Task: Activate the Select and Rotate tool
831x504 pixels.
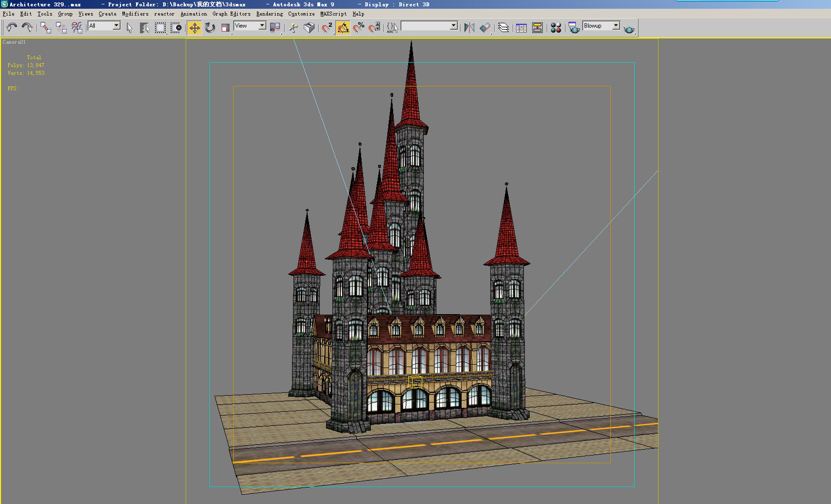Action: 209,28
